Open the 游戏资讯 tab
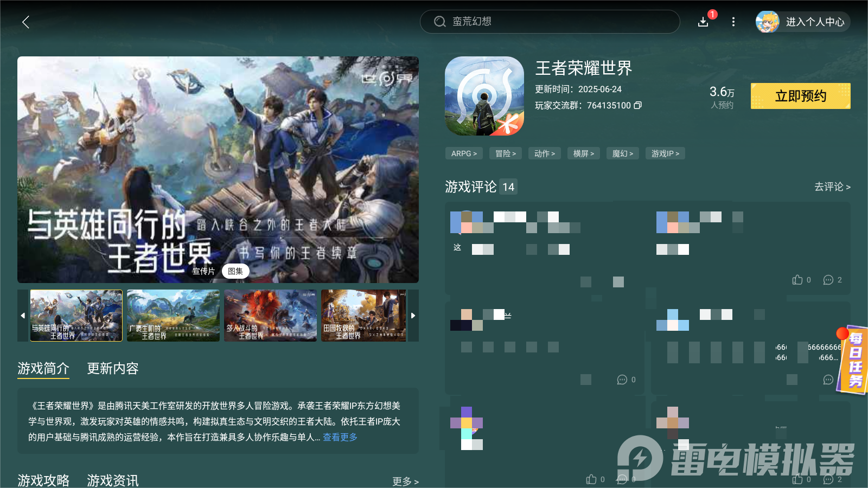Viewport: 868px width, 488px height. pos(112,480)
